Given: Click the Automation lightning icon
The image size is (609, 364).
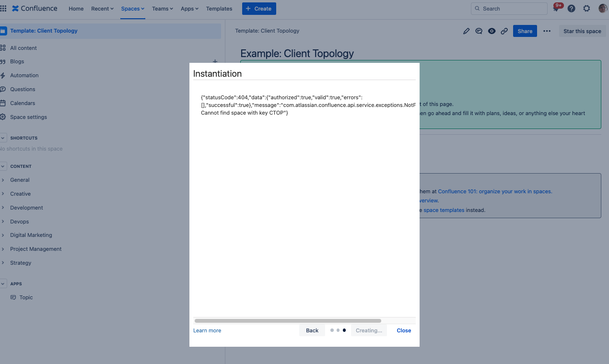Looking at the screenshot, I should [x=3, y=75].
